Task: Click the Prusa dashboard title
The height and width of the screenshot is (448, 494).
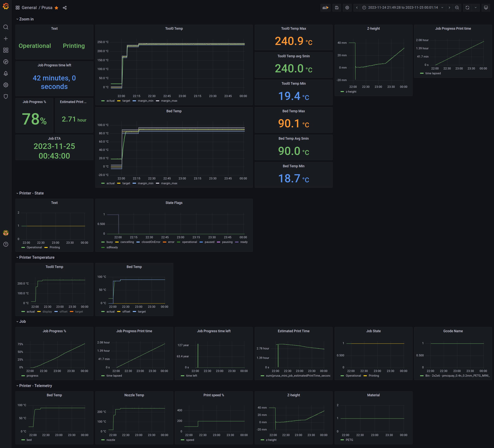Action: pos(47,8)
